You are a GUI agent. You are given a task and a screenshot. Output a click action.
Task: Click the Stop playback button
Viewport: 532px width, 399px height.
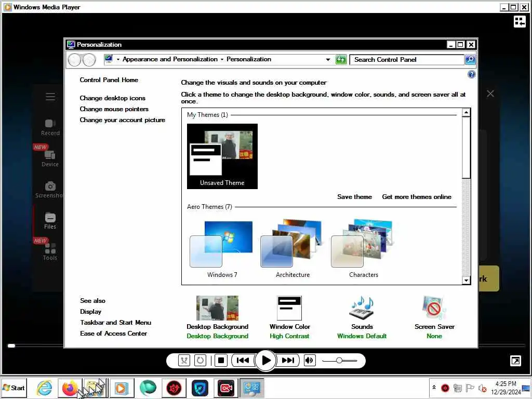point(221,361)
